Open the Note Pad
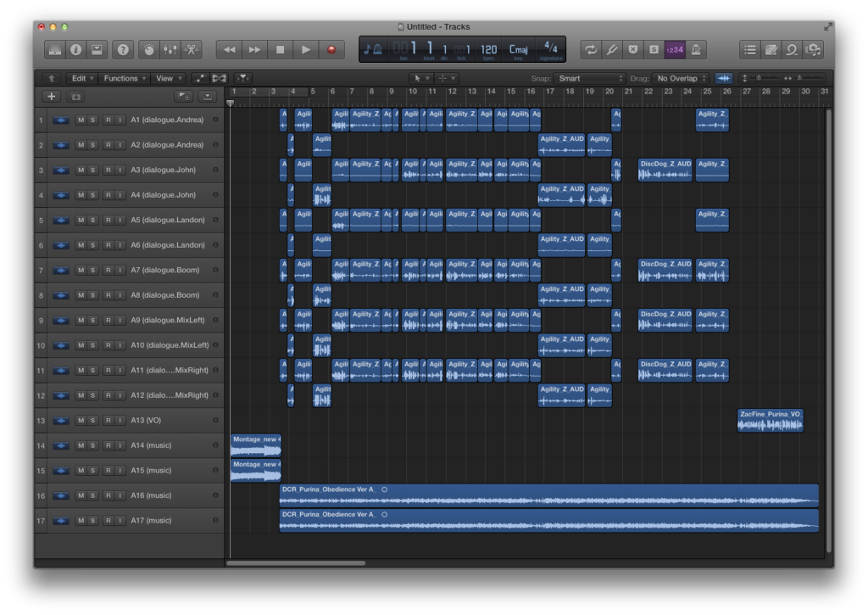This screenshot has width=868, height=615. click(x=771, y=50)
